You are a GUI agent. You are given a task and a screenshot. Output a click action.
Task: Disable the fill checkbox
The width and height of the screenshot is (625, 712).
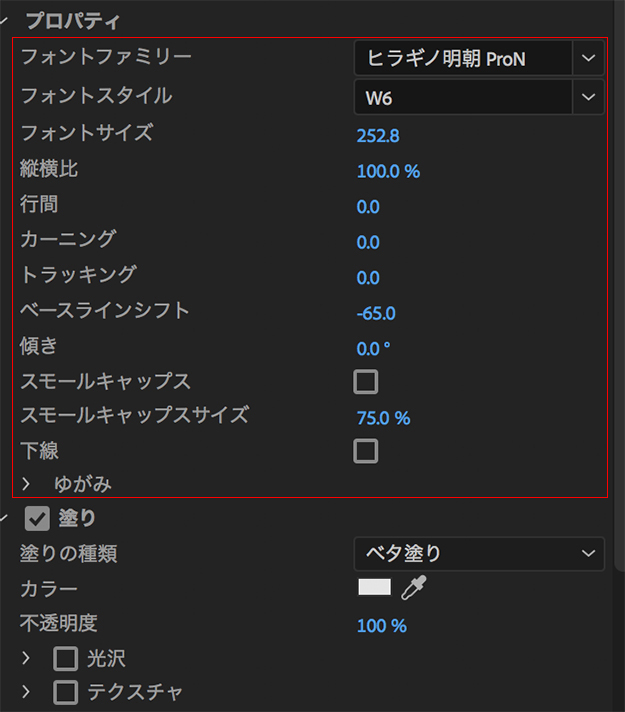coord(38,518)
